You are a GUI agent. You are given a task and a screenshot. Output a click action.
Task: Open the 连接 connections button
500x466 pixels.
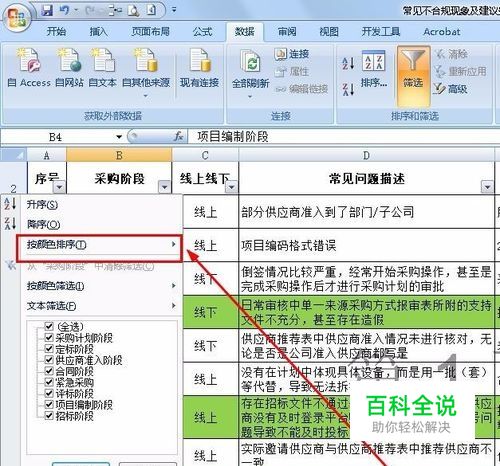click(292, 54)
